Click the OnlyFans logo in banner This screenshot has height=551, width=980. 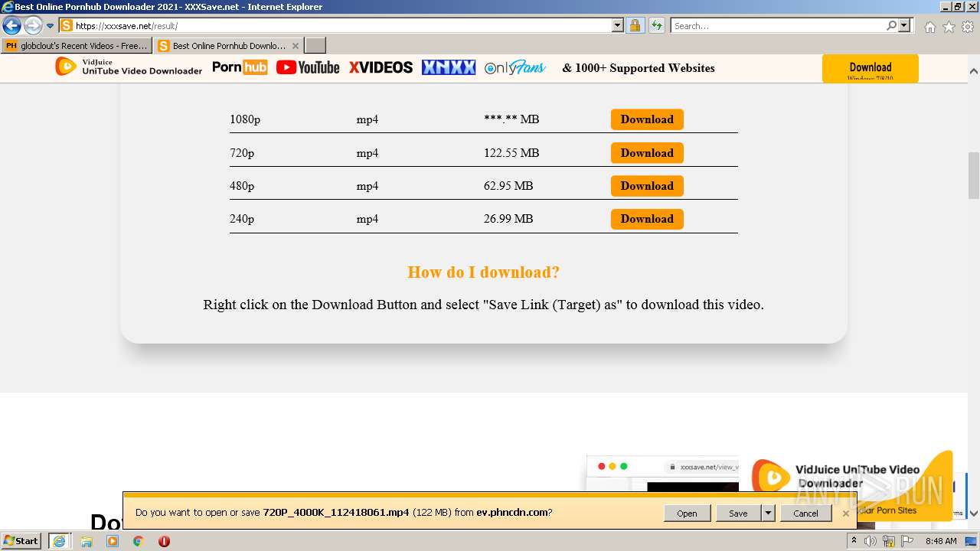coord(515,67)
